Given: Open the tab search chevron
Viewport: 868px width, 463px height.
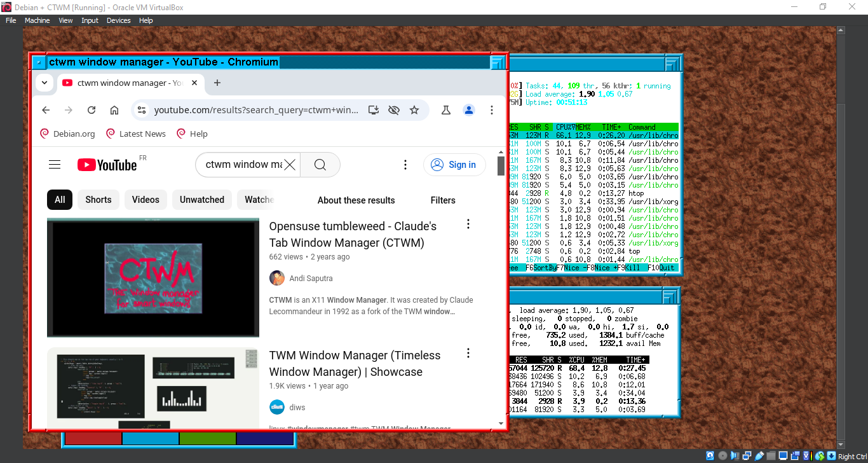Looking at the screenshot, I should [x=44, y=83].
